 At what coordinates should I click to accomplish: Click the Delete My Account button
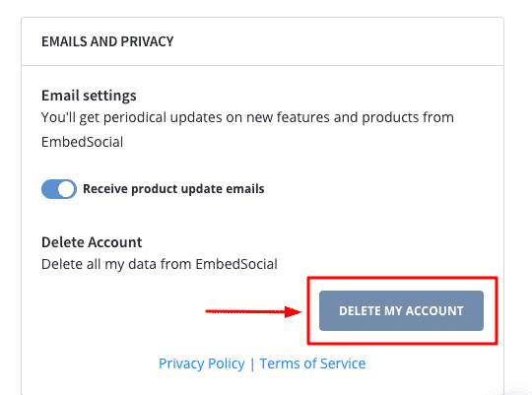(401, 311)
